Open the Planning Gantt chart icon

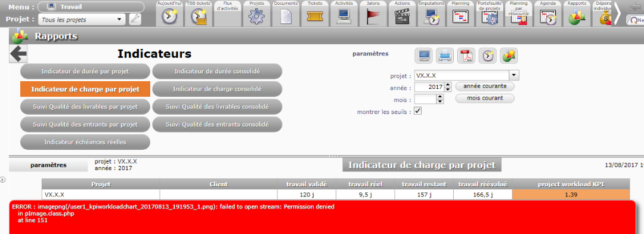460,17
